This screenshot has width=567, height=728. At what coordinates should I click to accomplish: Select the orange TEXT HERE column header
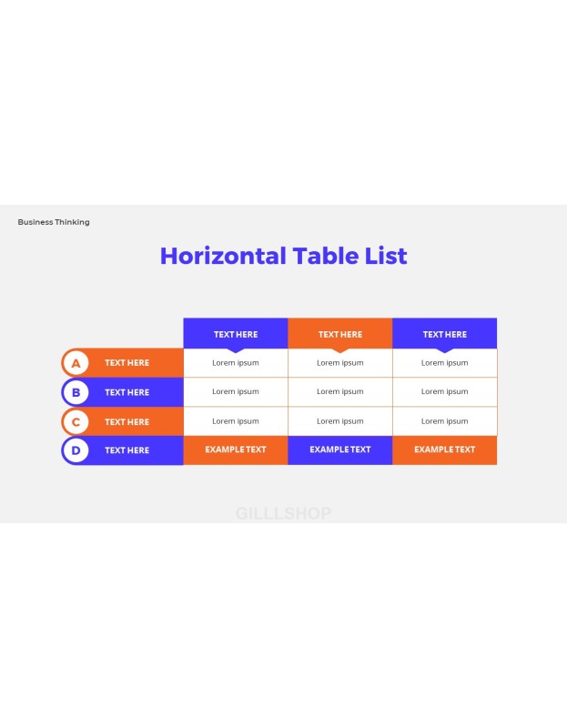pos(339,334)
